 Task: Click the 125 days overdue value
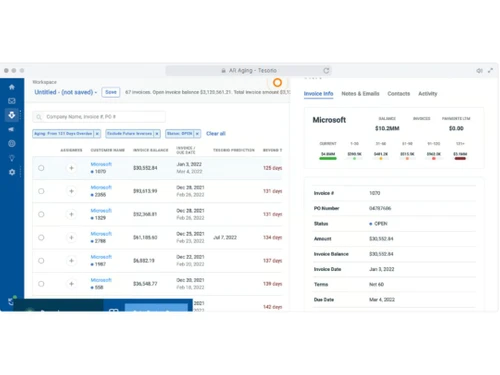(272, 168)
